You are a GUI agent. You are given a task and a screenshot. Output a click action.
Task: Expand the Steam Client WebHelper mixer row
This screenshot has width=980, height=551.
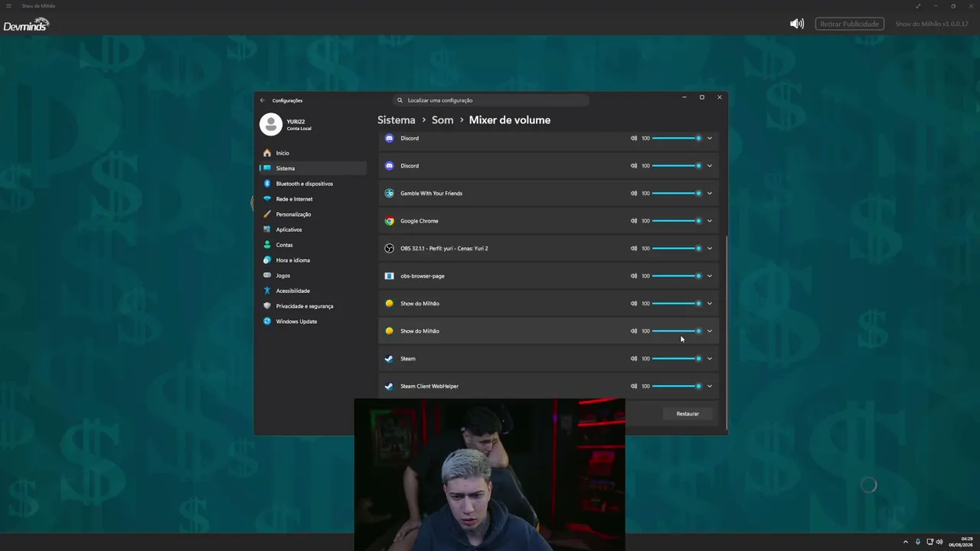point(710,386)
